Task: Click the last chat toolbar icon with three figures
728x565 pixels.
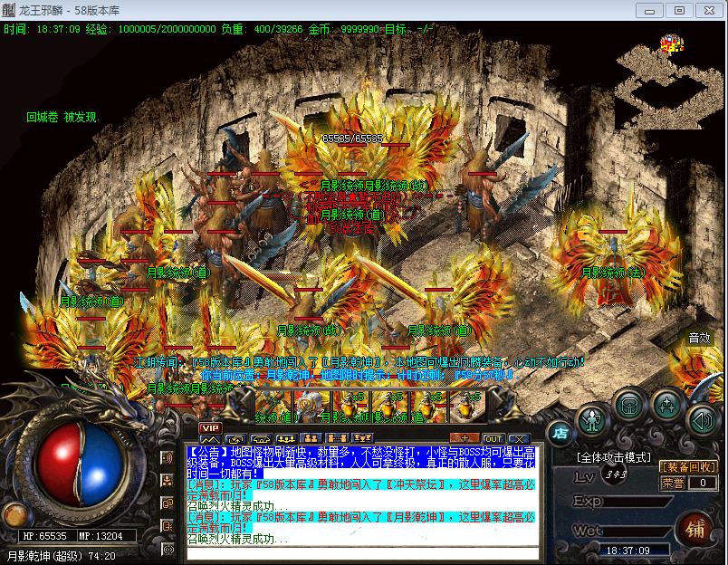Action: coord(361,439)
